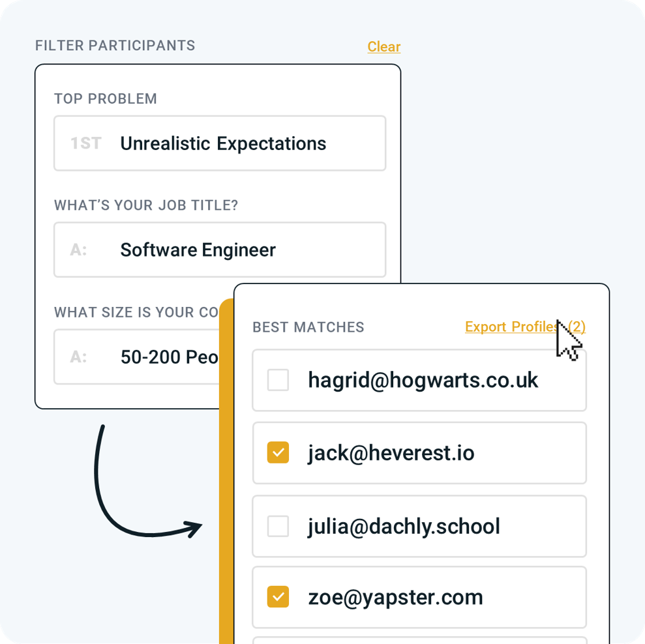
Task: Click WHAT'S YOUR JOB TITLE? label
Action: [x=146, y=205]
